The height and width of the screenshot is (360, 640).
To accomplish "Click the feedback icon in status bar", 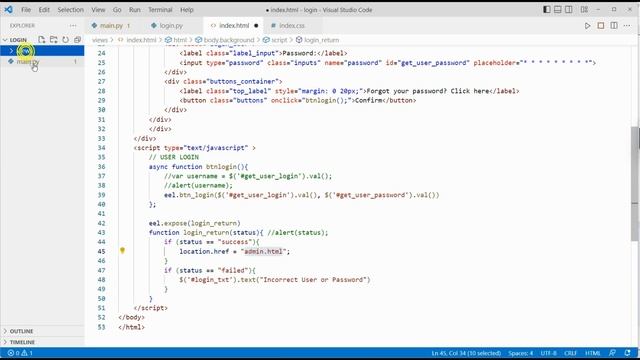I will 612,353.
